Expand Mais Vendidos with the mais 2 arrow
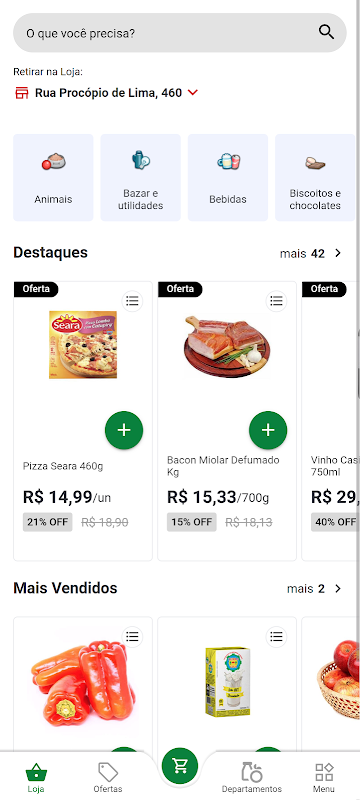Screen dimensions: 360x800 [x=338, y=589]
